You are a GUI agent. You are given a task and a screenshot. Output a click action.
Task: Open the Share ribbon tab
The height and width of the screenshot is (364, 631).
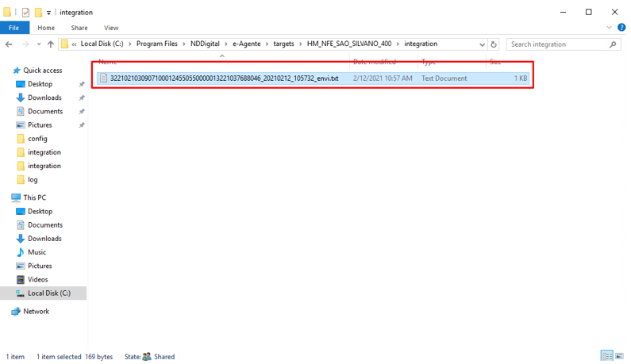pyautogui.click(x=79, y=28)
